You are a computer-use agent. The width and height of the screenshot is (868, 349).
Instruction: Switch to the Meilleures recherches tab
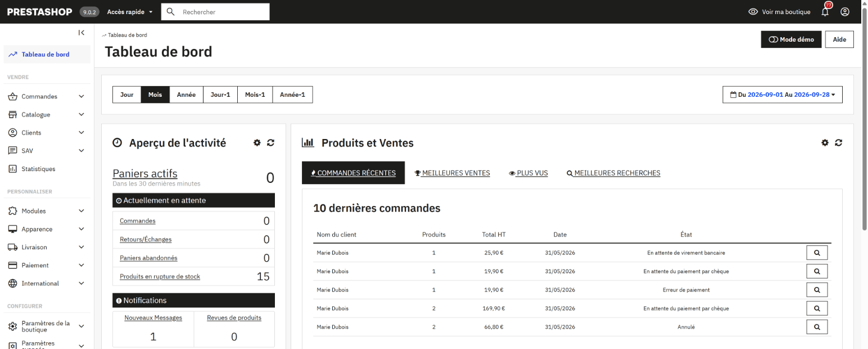[x=613, y=173]
